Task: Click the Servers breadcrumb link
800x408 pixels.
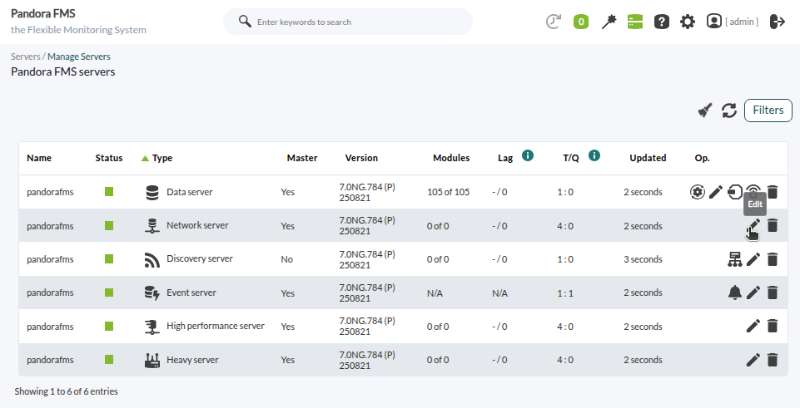Action: 25,57
